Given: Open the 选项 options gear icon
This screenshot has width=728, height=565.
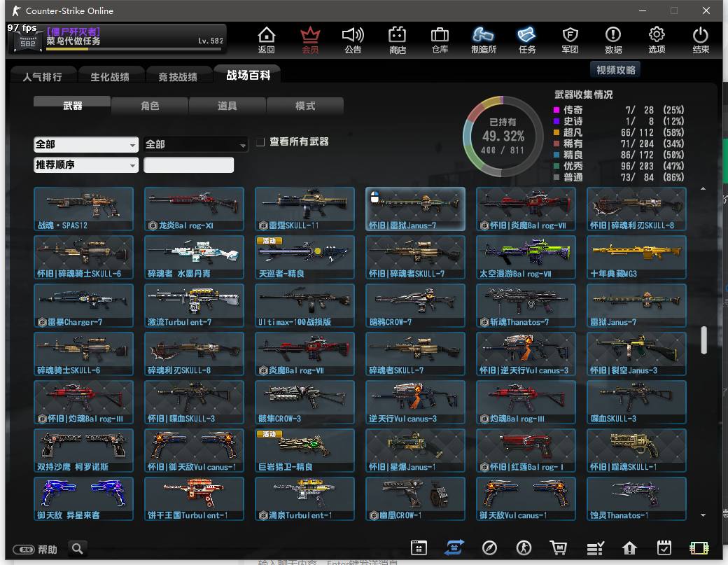Looking at the screenshot, I should [657, 40].
